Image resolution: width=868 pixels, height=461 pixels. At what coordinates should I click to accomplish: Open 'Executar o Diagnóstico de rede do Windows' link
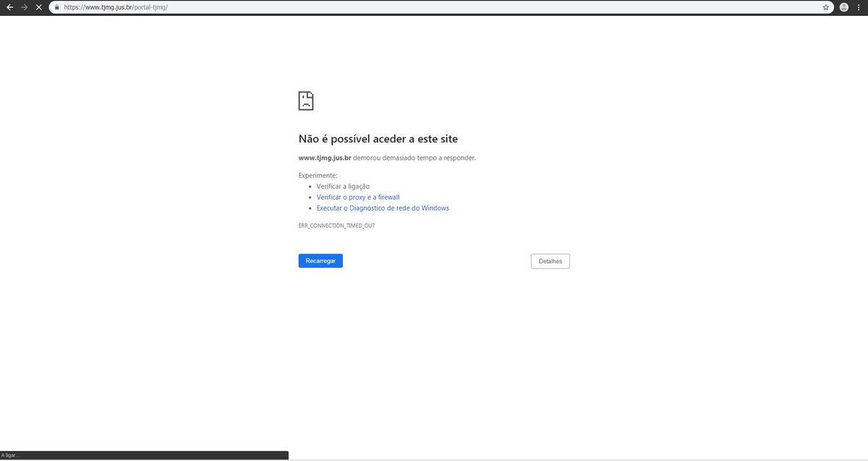coord(383,208)
